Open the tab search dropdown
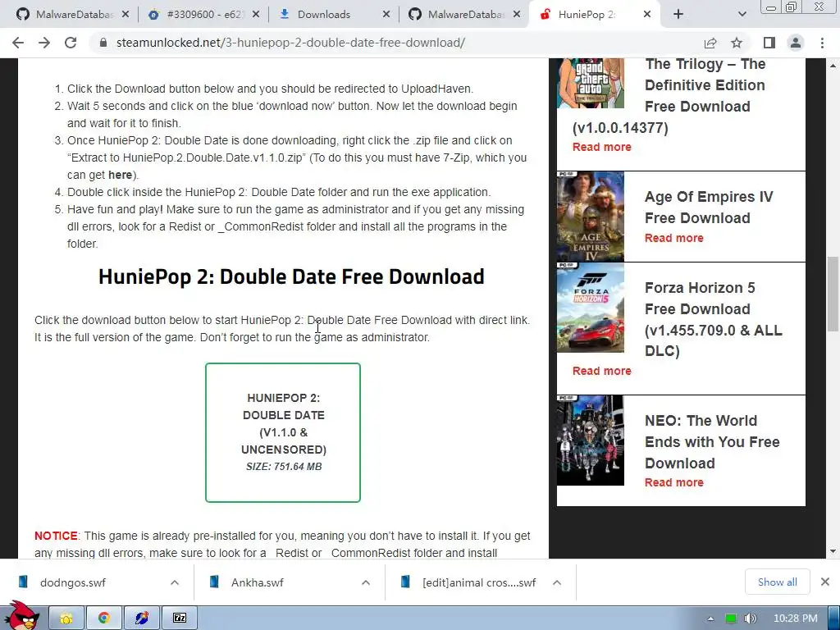 click(742, 15)
